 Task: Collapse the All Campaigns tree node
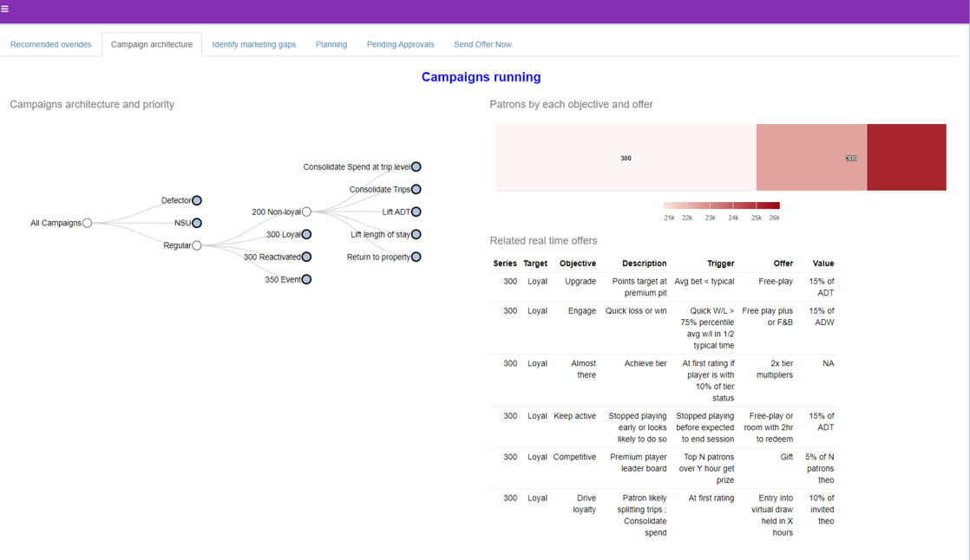click(x=88, y=223)
